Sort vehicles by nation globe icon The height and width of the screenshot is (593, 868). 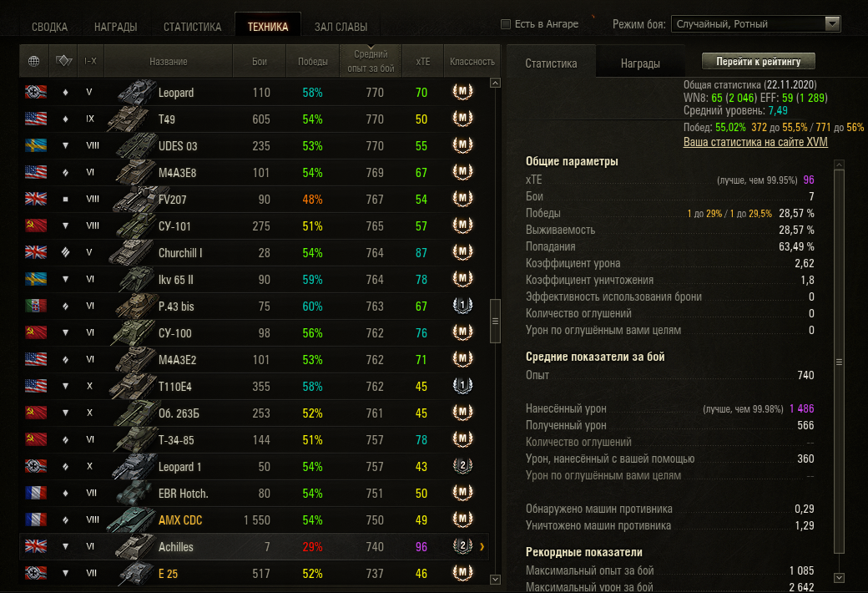click(33, 61)
